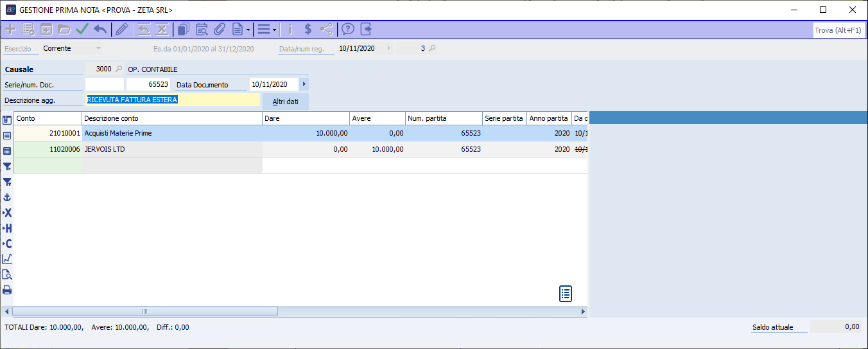Click the anchor icon in left sidebar
Viewport: 868px width, 349px height.
[x=7, y=197]
